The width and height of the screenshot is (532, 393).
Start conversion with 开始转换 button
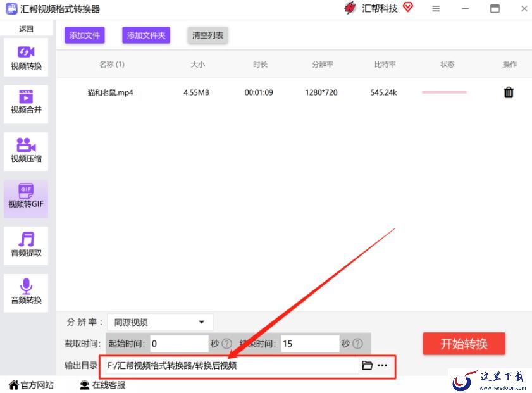pyautogui.click(x=464, y=344)
